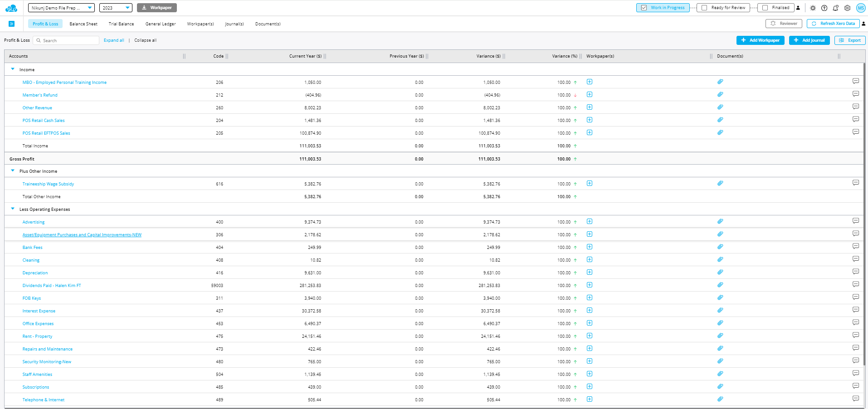Switch to Balance Sheet tab

coord(83,24)
